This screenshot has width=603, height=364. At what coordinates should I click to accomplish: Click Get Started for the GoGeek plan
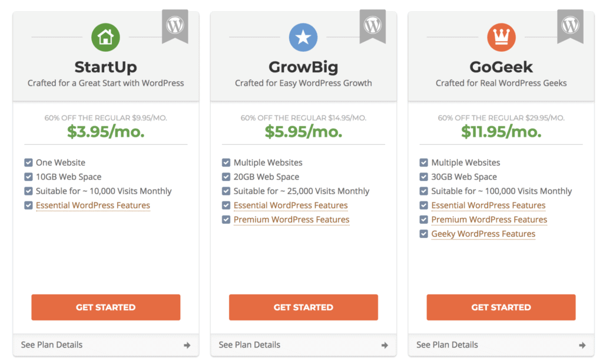tap(501, 307)
